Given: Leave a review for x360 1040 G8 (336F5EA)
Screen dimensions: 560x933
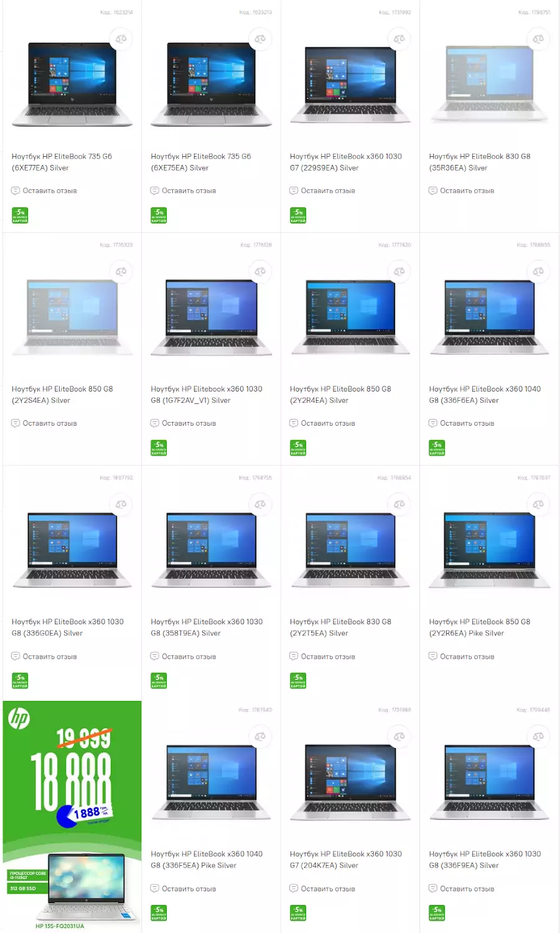Looking at the screenshot, I should (183, 889).
